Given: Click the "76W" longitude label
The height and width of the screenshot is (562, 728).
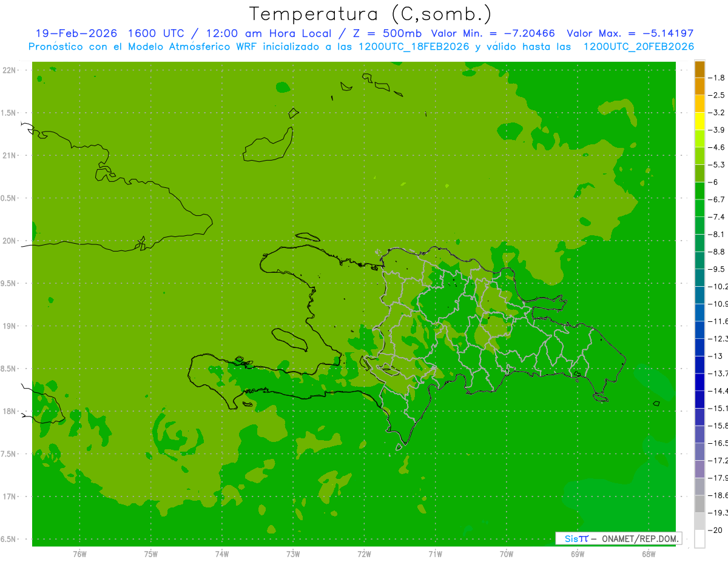Looking at the screenshot, I should click(x=79, y=554).
